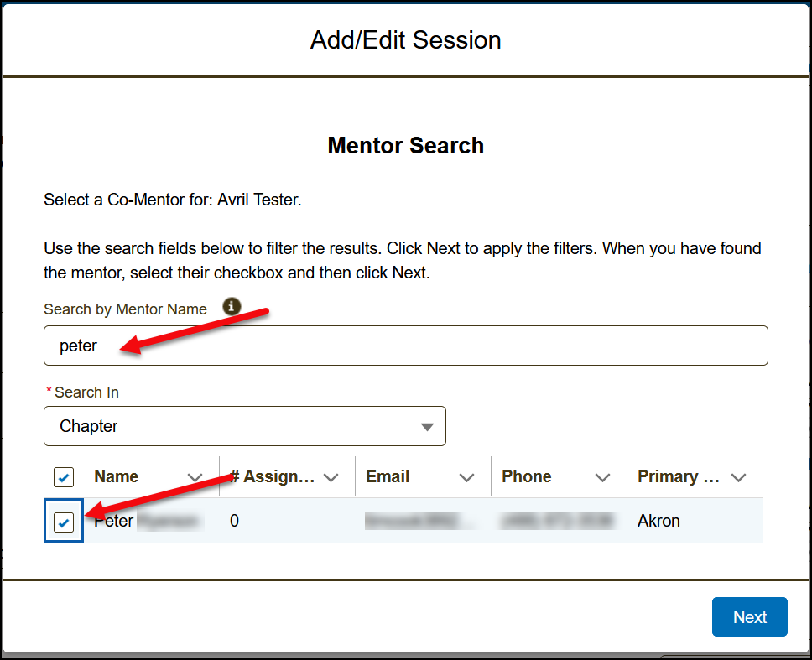Click the Search by Mentor Name field
The width and height of the screenshot is (812, 660).
tap(405, 346)
